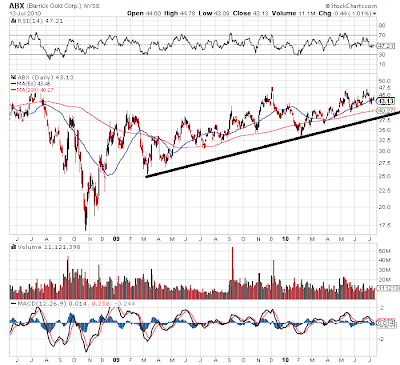This screenshot has height=365, width=400.
Task: Click the tallest red volume spike in September
Action: pyautogui.click(x=232, y=272)
